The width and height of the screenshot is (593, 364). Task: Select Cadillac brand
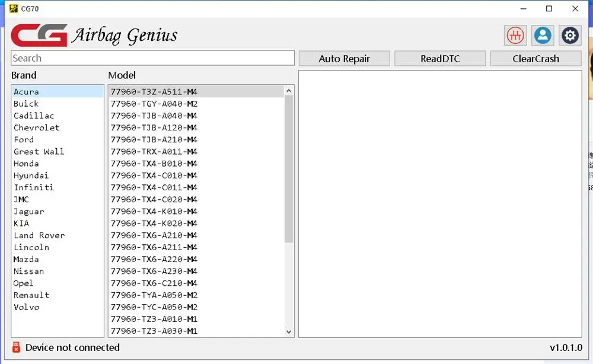(57, 116)
